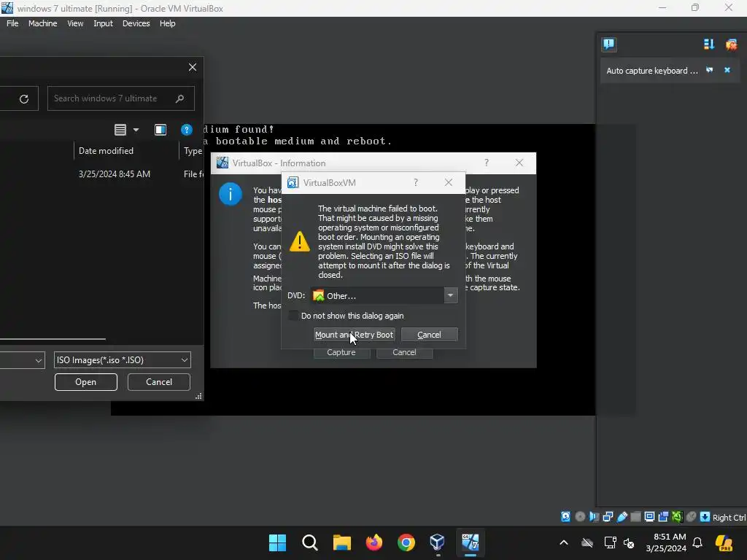The image size is (747, 560).
Task: Open the notification center icon in VirtualBox panel
Action: (x=608, y=44)
